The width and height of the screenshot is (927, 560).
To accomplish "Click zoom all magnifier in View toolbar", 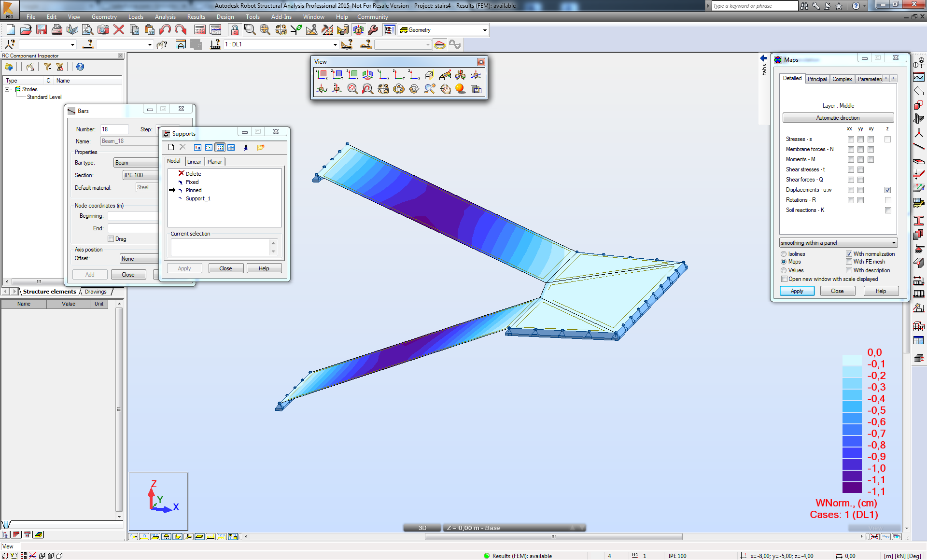I will click(352, 89).
